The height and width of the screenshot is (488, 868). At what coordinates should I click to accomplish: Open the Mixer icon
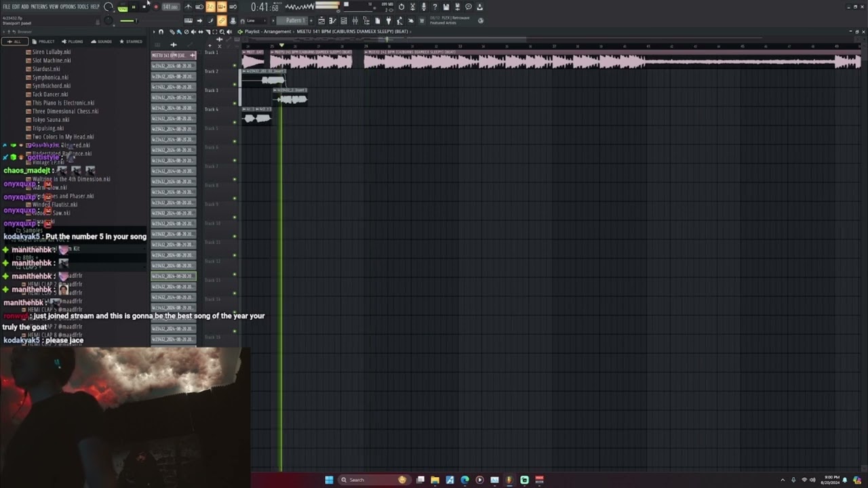pos(355,20)
